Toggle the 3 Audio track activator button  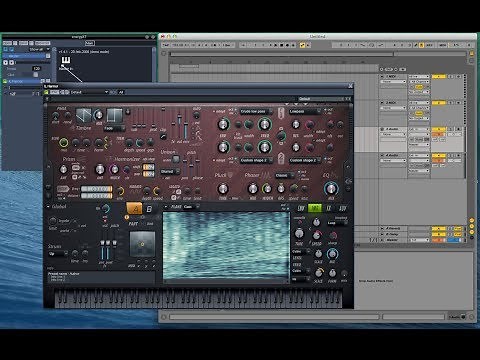(x=439, y=129)
